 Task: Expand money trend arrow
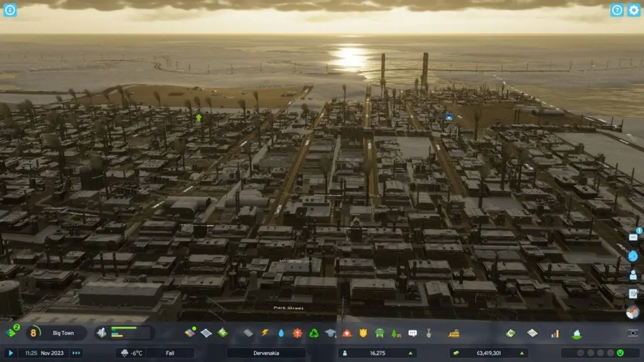tap(521, 353)
